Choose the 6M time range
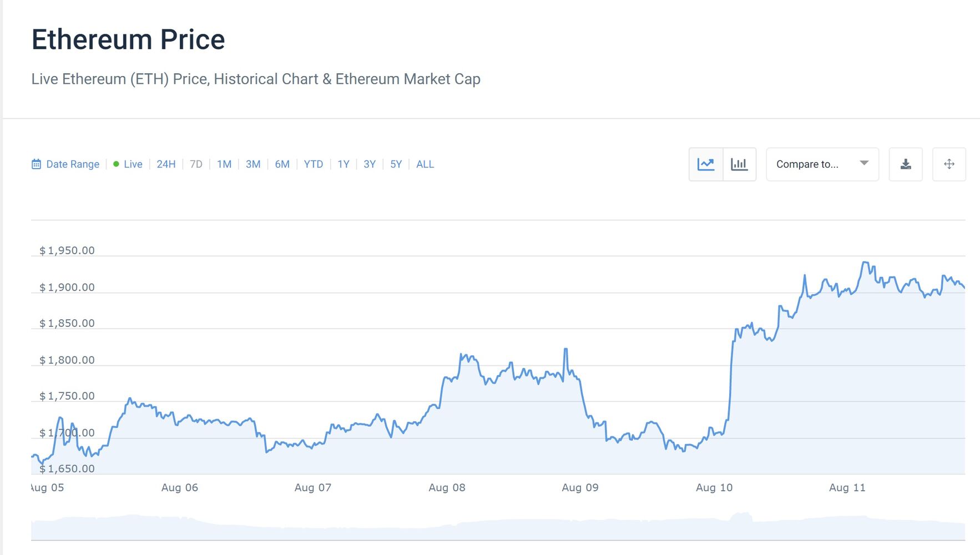The width and height of the screenshot is (980, 555). point(282,164)
